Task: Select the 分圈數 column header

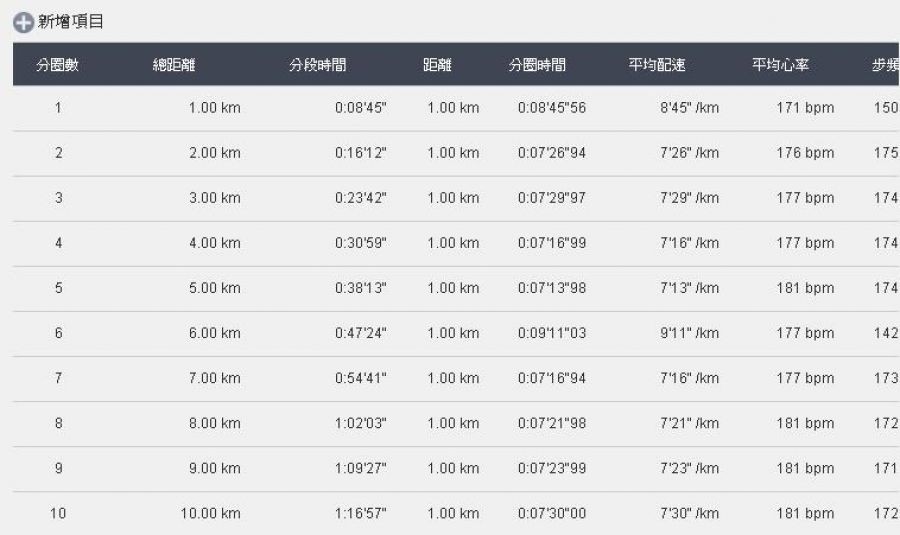Action: tap(58, 65)
